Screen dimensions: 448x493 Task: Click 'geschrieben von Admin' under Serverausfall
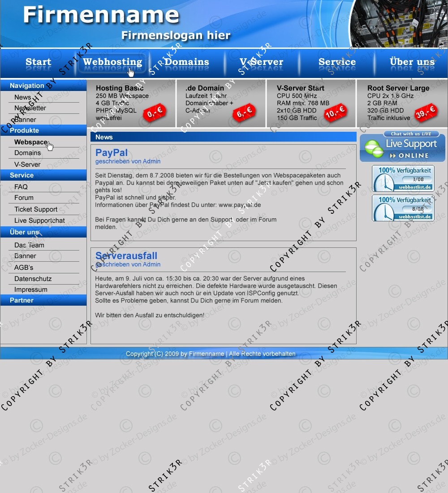point(128,264)
